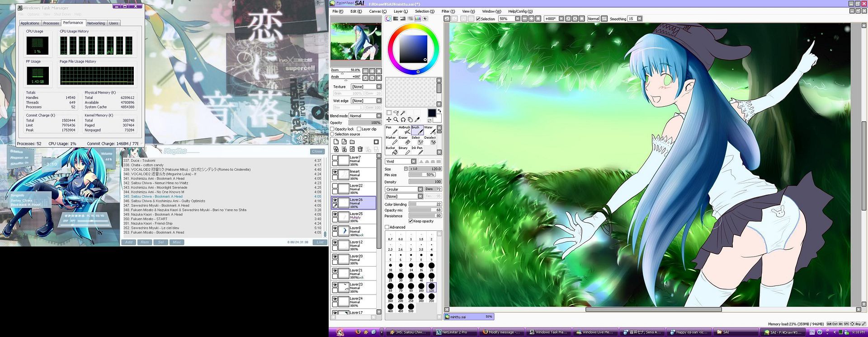Toggle the Opacity lock checkbox

coord(332,129)
